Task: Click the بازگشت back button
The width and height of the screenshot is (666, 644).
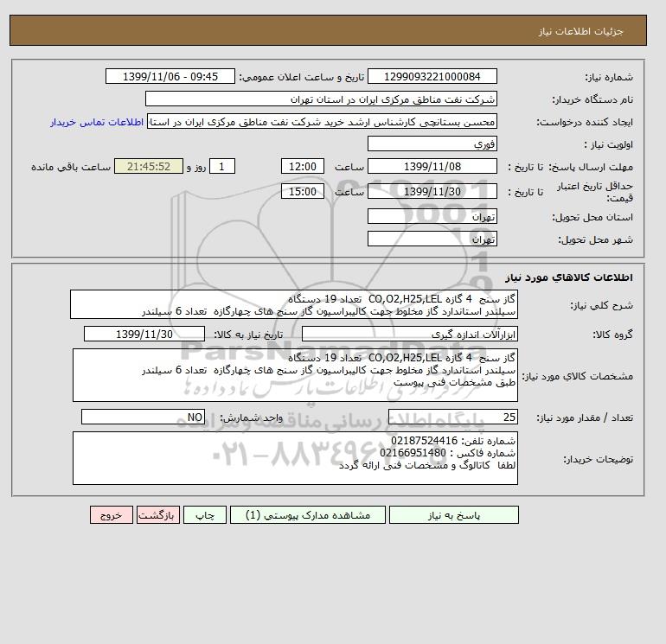Action: tap(158, 514)
